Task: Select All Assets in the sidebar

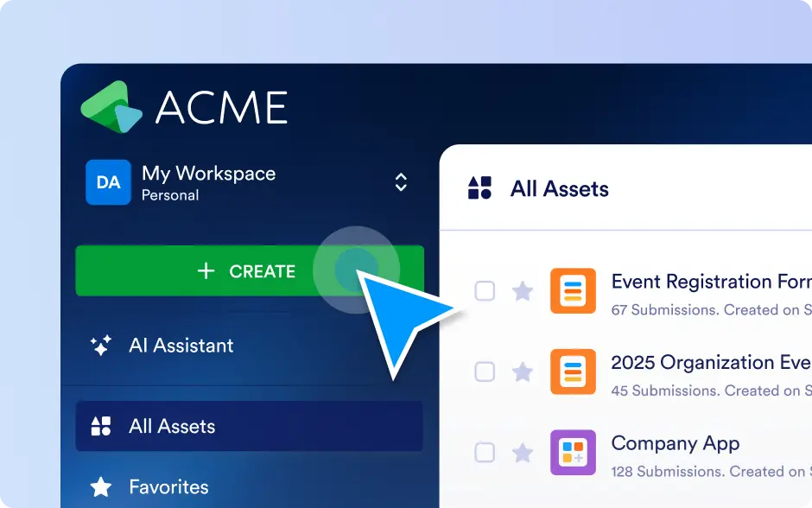Action: [172, 426]
